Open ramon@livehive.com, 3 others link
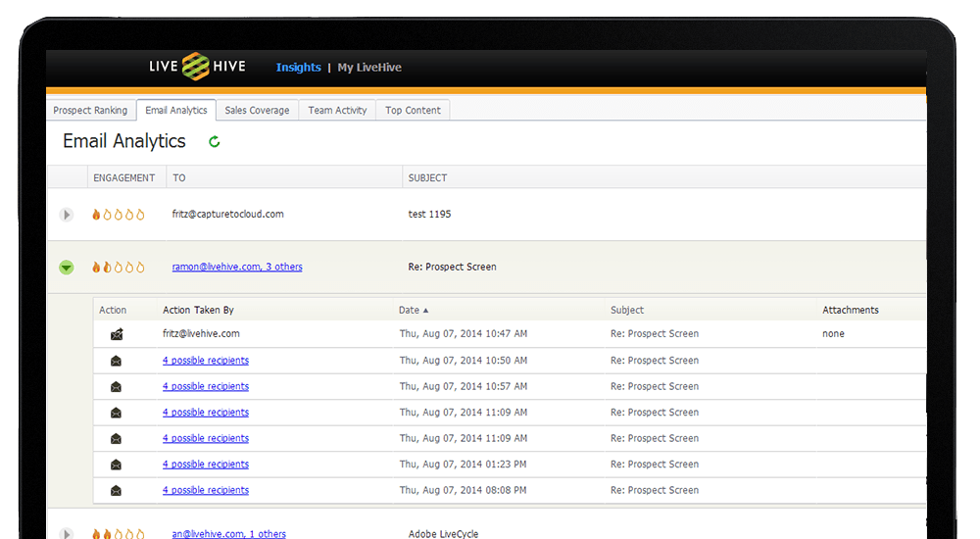This screenshot has width=980, height=539. pos(237,267)
